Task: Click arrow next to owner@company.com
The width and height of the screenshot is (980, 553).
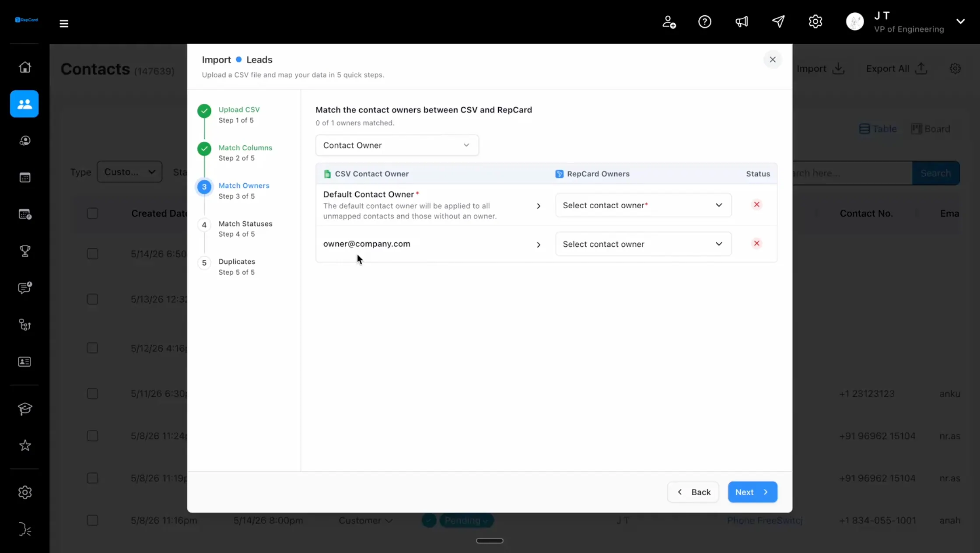Action: tap(539, 245)
